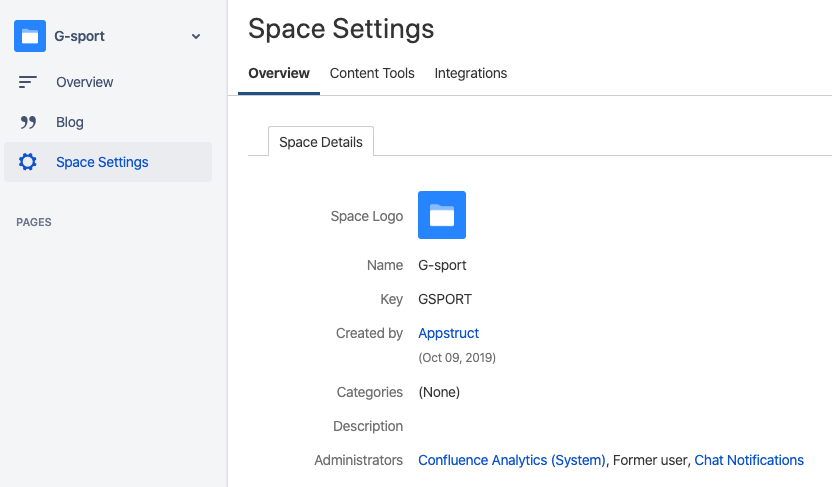
Task: Click the Created by field label
Action: [369, 333]
